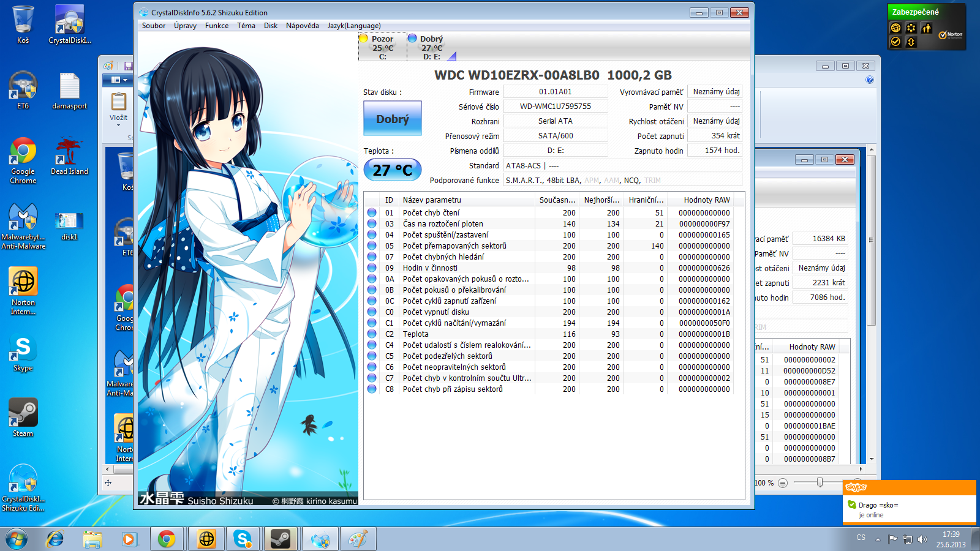
Task: Select the Dobrý 27 °C disk D: E: tab
Action: click(432, 47)
